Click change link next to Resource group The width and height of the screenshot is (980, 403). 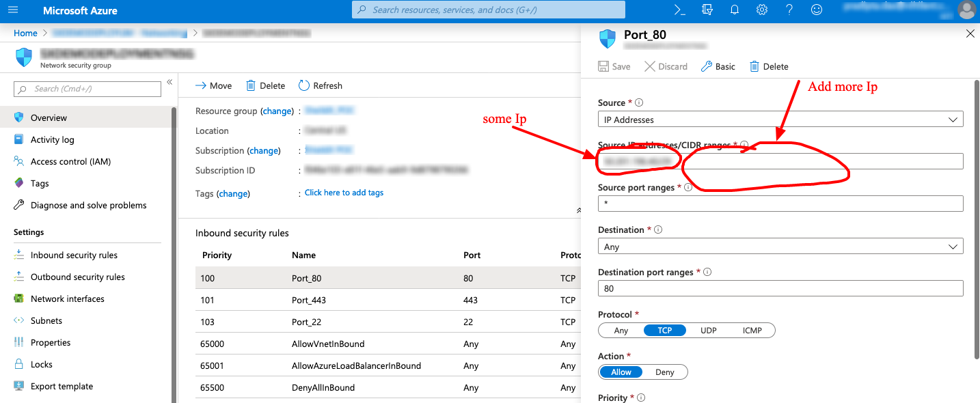tap(277, 111)
